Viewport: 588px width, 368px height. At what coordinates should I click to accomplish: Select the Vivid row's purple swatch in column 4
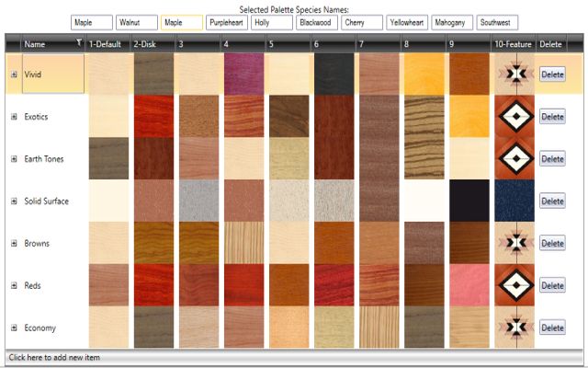(243, 75)
